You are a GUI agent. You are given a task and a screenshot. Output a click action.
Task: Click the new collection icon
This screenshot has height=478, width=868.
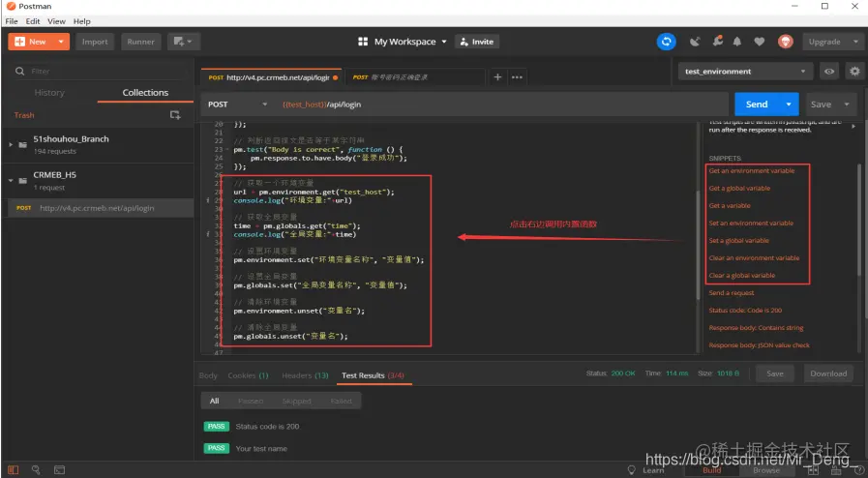point(175,115)
